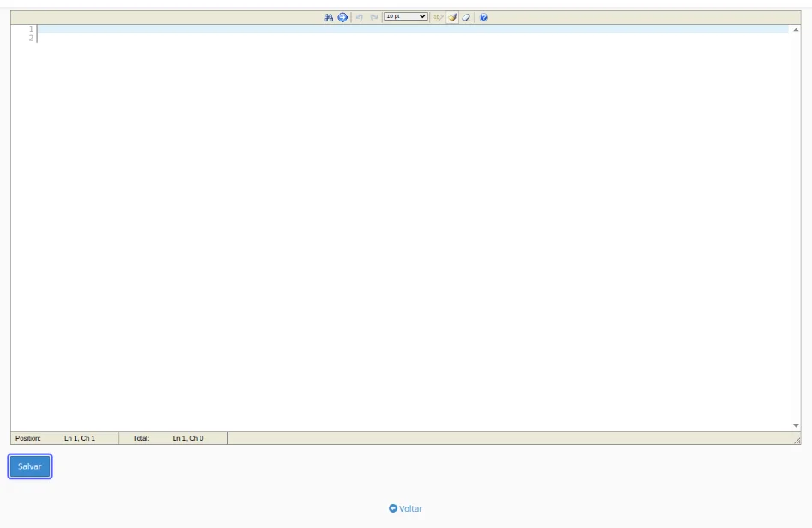This screenshot has width=812, height=528.
Task: Click line number 2 in the gutter
Action: pyautogui.click(x=31, y=39)
